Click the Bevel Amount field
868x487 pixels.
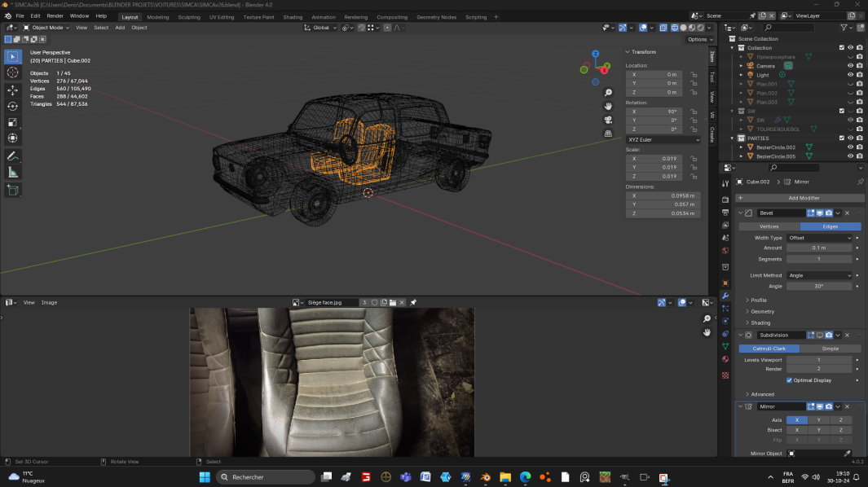tap(818, 248)
